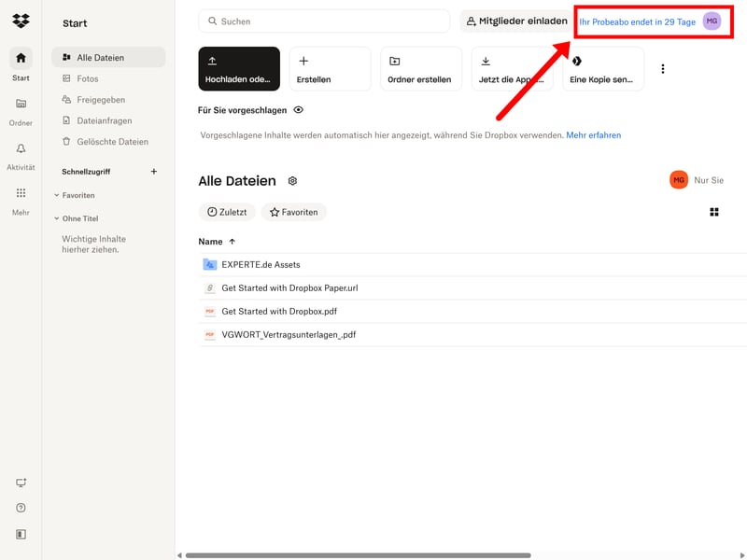Open the Aktivität bell icon

[x=21, y=148]
